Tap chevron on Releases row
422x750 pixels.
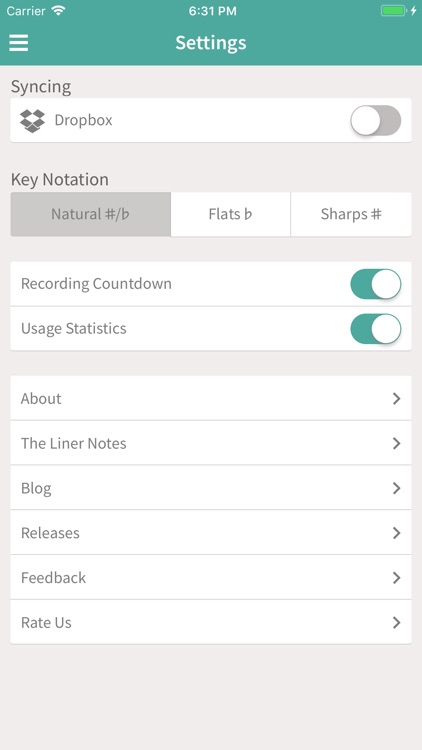(397, 533)
